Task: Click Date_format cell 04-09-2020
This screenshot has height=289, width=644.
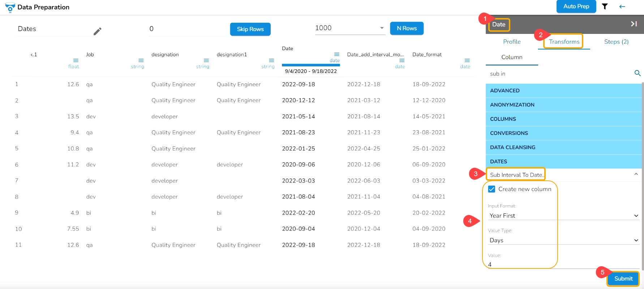Action: click(429, 229)
